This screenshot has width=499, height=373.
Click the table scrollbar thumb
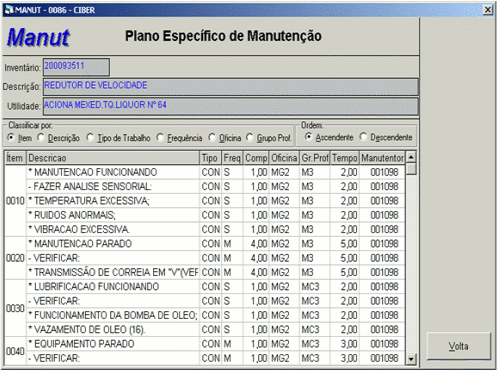coord(411,168)
